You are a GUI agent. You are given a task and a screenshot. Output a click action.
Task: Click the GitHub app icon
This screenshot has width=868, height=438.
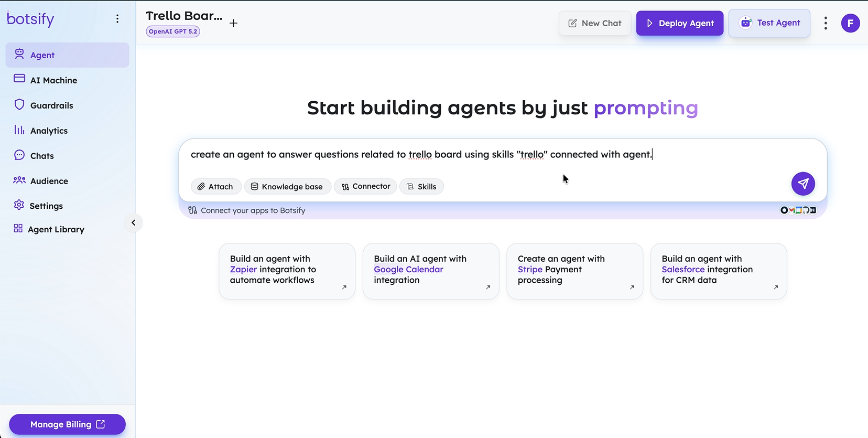[x=806, y=210]
